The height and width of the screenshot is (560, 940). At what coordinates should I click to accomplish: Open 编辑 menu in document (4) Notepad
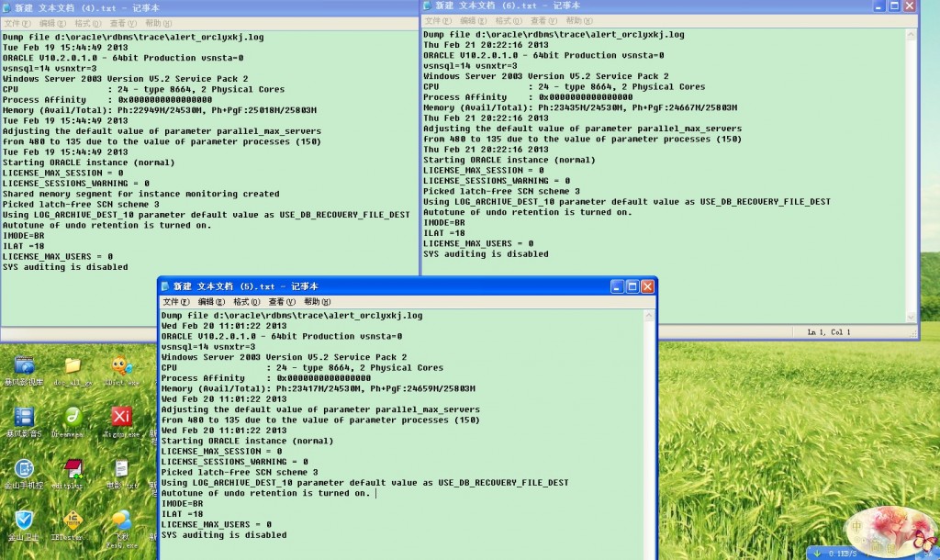(x=52, y=23)
